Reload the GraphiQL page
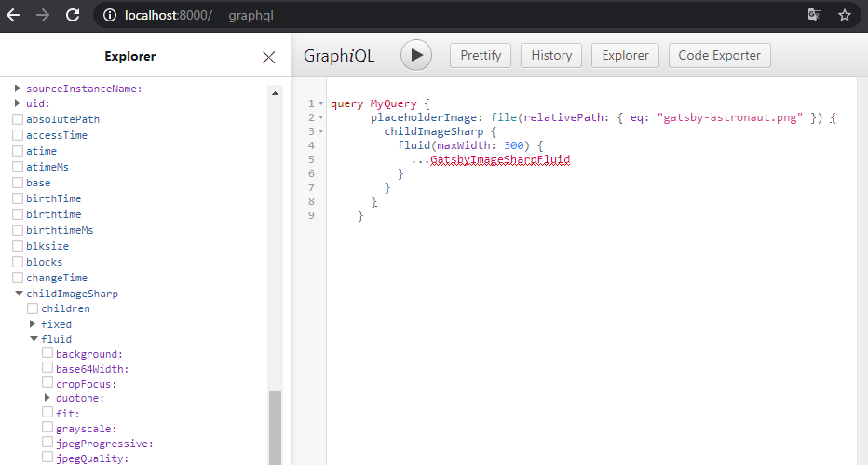Image resolution: width=868 pixels, height=465 pixels. click(73, 15)
